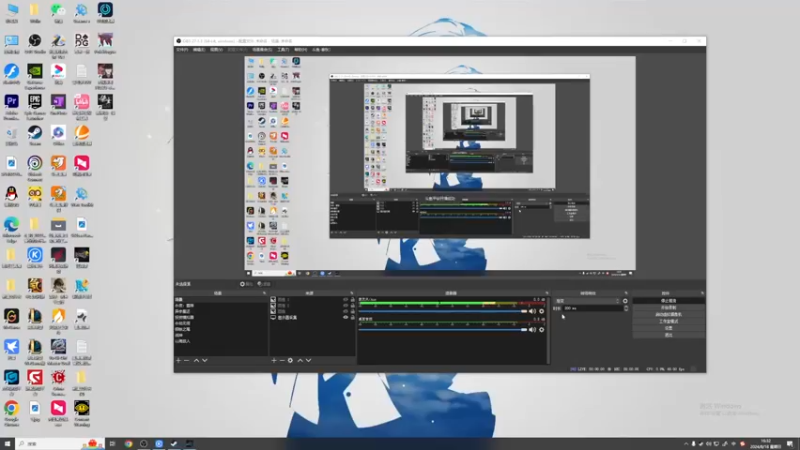Move the source up with the Sources up arrow
800x450 pixels.
[300, 360]
